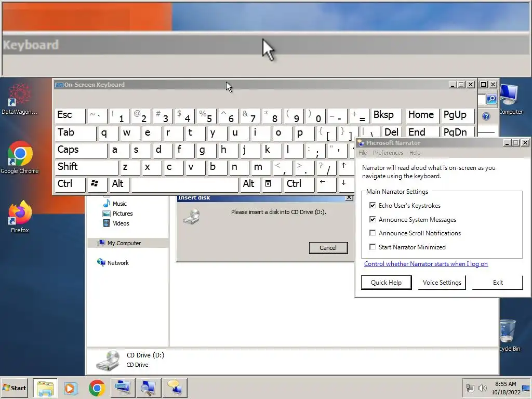This screenshot has width=532, height=399.
Task: Click the End key on keyboard
Action: coord(422,132)
